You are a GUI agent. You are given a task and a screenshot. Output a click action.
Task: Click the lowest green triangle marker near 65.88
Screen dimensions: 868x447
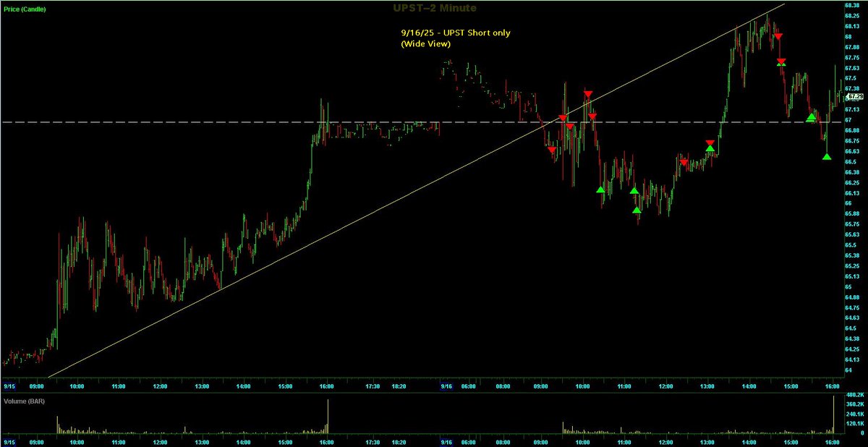point(637,210)
